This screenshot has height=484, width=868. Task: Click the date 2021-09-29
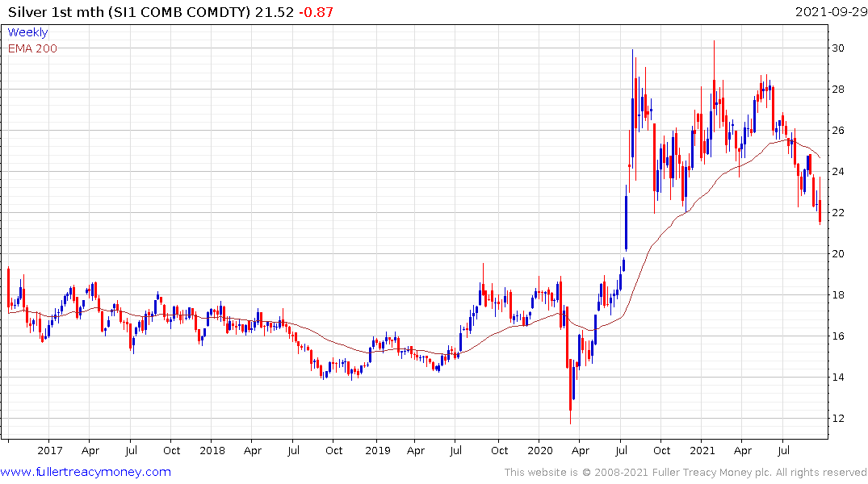[831, 12]
